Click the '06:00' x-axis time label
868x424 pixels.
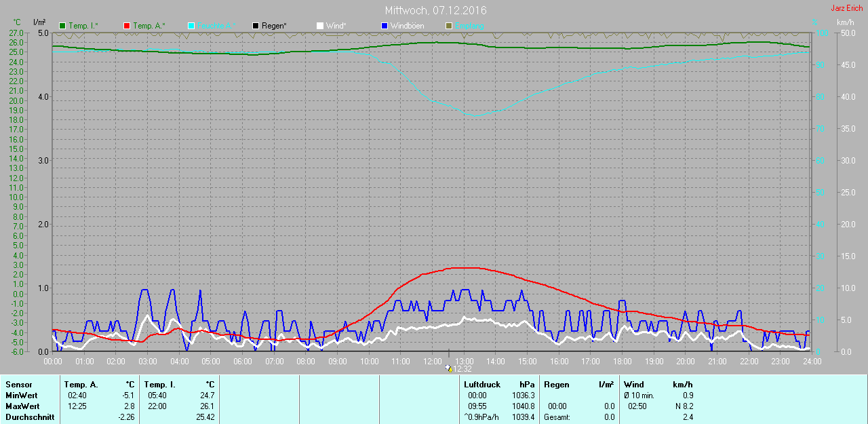(243, 362)
